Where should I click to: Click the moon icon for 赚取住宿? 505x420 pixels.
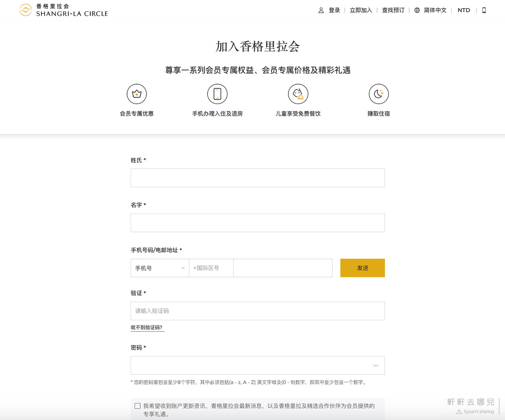pyautogui.click(x=379, y=94)
